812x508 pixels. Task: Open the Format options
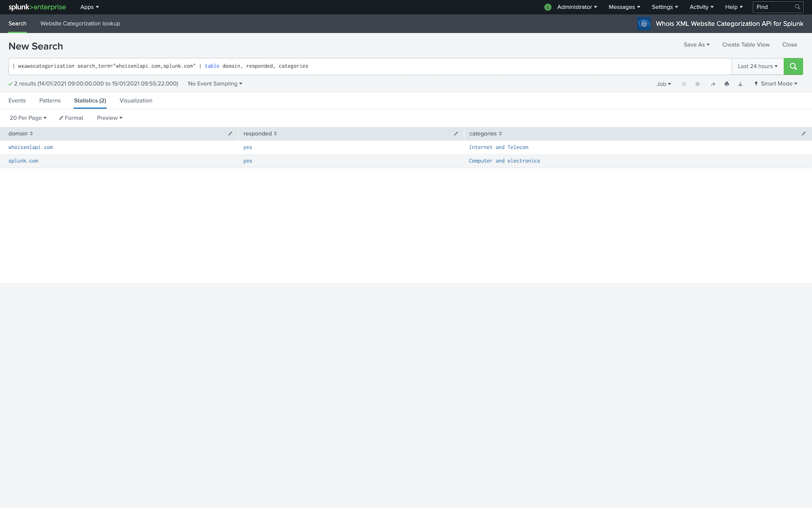pos(71,118)
